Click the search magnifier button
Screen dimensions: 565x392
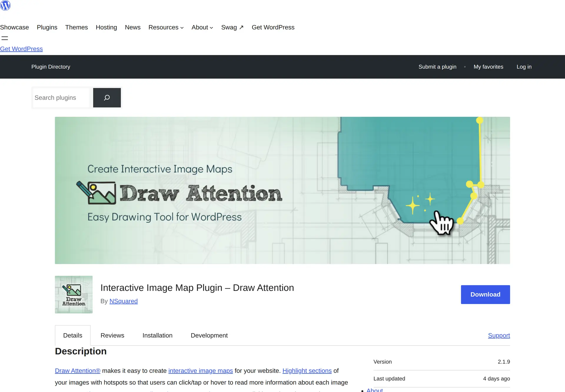[107, 98]
